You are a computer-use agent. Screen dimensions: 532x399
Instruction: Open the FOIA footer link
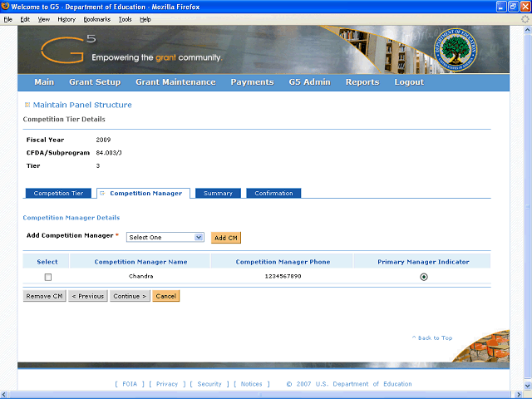(130, 384)
